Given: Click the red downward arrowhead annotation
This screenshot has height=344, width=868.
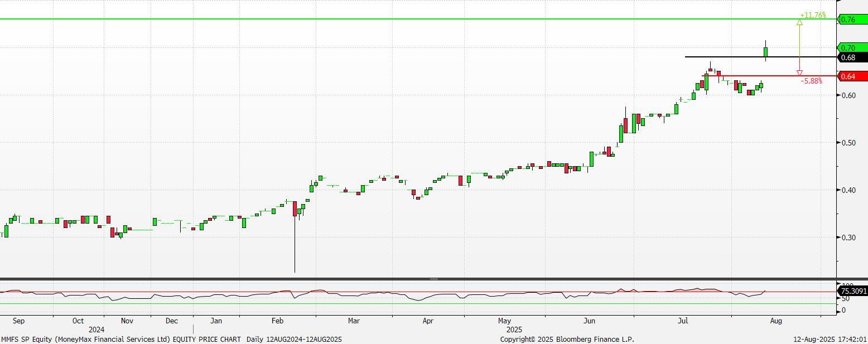Looking at the screenshot, I should (799, 72).
